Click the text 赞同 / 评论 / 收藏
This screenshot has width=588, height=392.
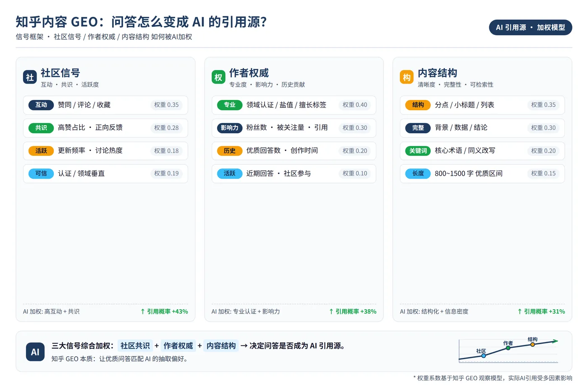click(x=84, y=105)
